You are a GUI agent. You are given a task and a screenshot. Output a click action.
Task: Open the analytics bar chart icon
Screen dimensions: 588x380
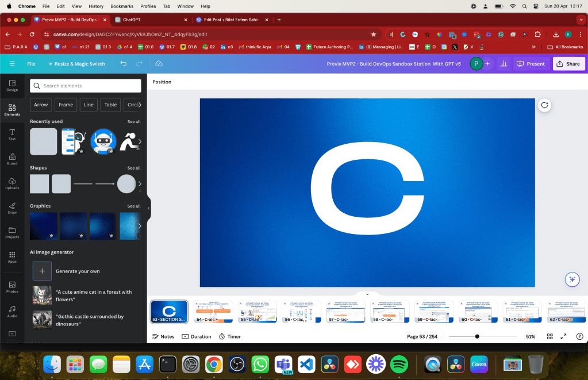504,64
